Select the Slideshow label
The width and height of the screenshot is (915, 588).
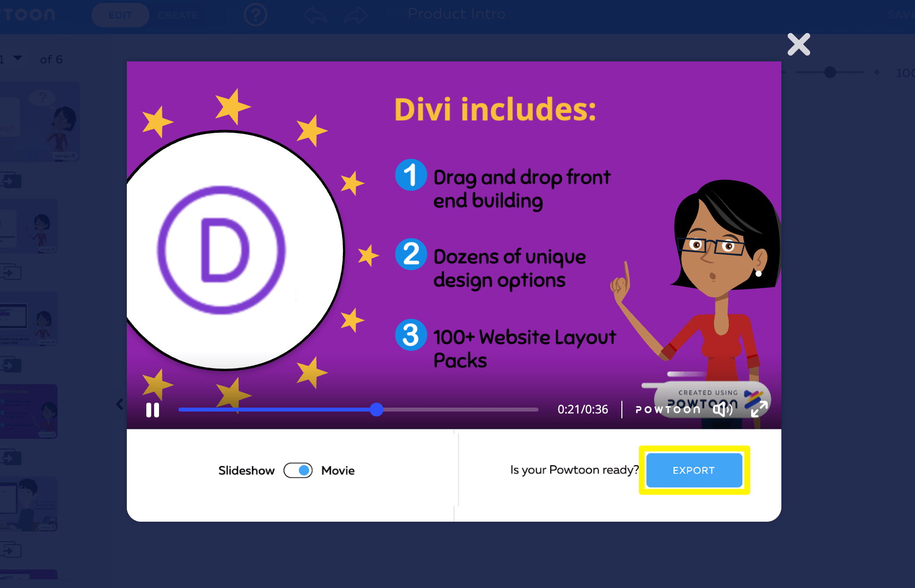[246, 470]
